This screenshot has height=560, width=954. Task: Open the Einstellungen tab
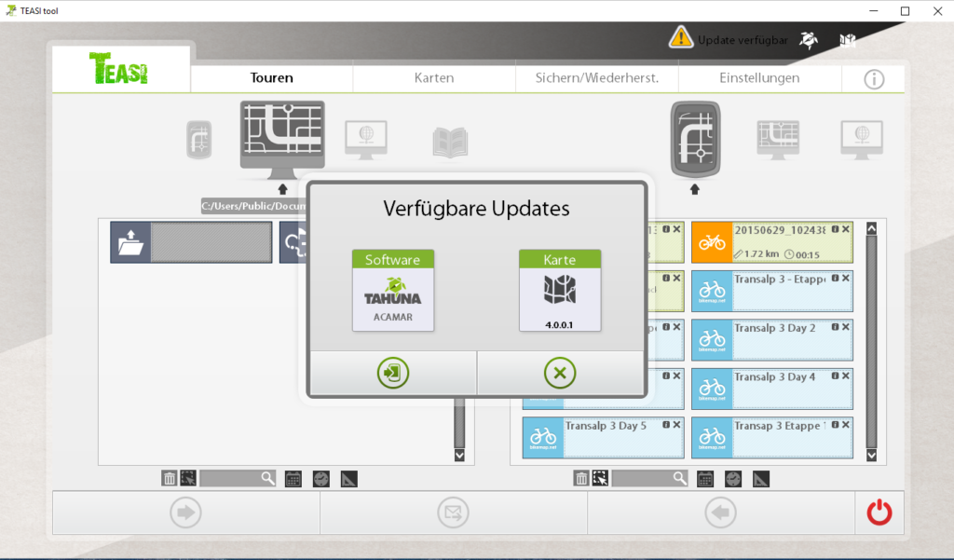[759, 78]
